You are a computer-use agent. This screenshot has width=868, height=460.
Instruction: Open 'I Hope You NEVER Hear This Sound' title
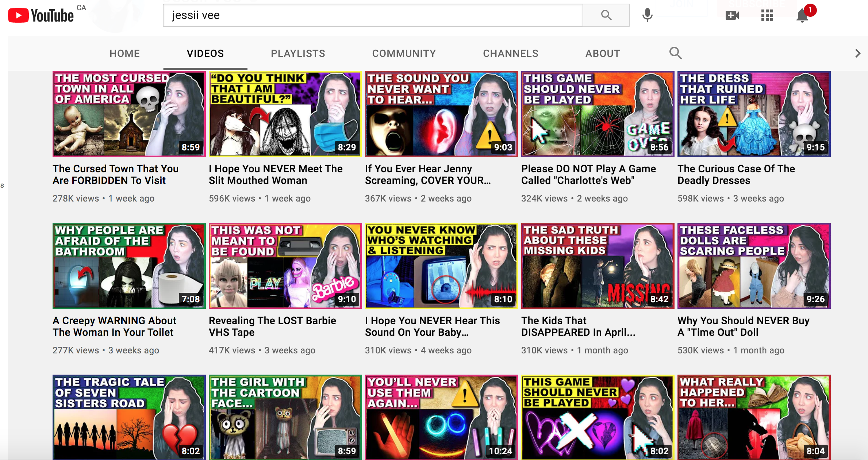pos(433,326)
